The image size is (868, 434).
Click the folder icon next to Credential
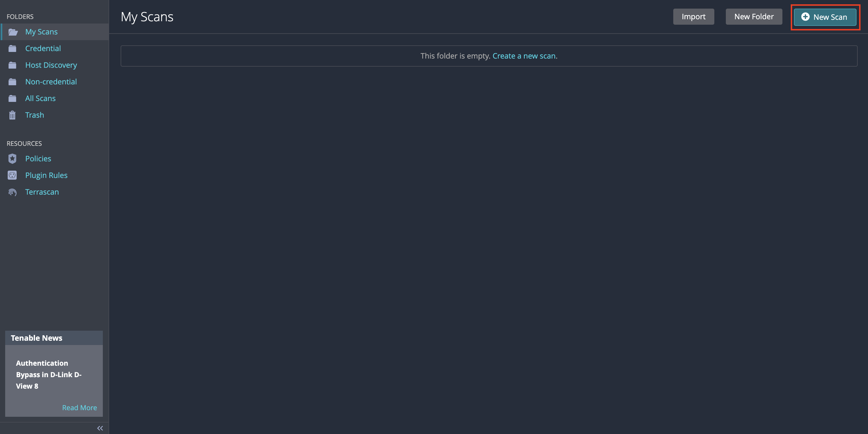click(12, 48)
